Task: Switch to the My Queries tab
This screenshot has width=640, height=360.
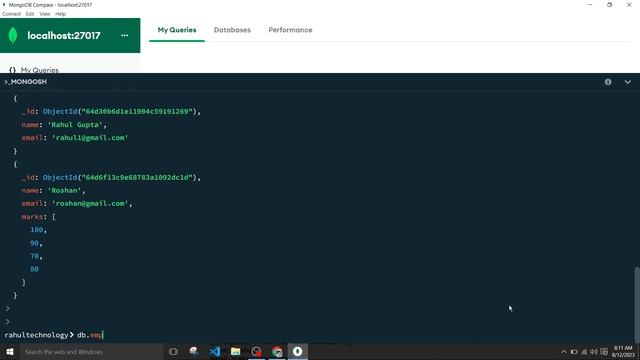Action: click(x=177, y=30)
